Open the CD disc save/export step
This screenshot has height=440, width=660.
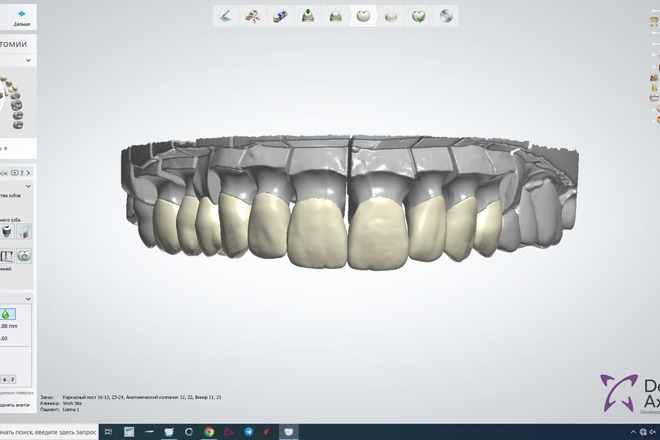[x=446, y=16]
